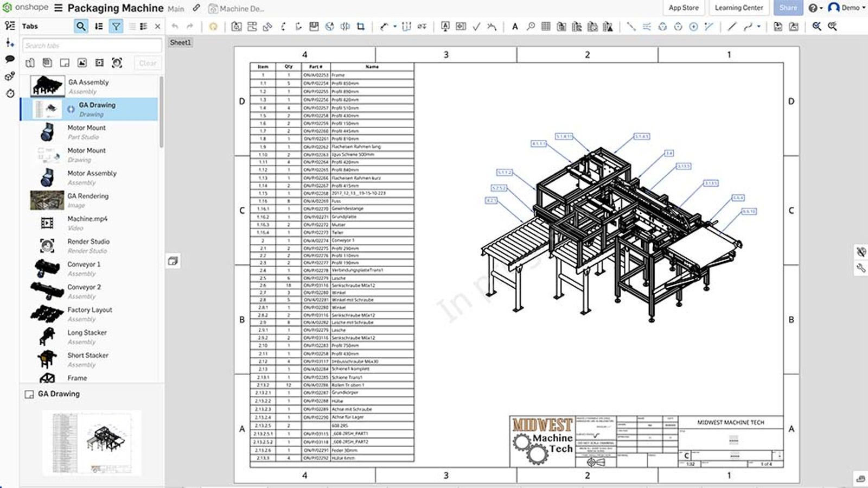
Task: Switch tab manager to detailed list view
Action: [x=144, y=26]
